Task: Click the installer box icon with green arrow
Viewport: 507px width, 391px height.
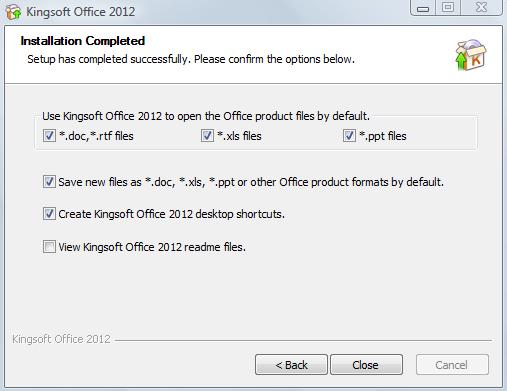Action: (x=471, y=55)
